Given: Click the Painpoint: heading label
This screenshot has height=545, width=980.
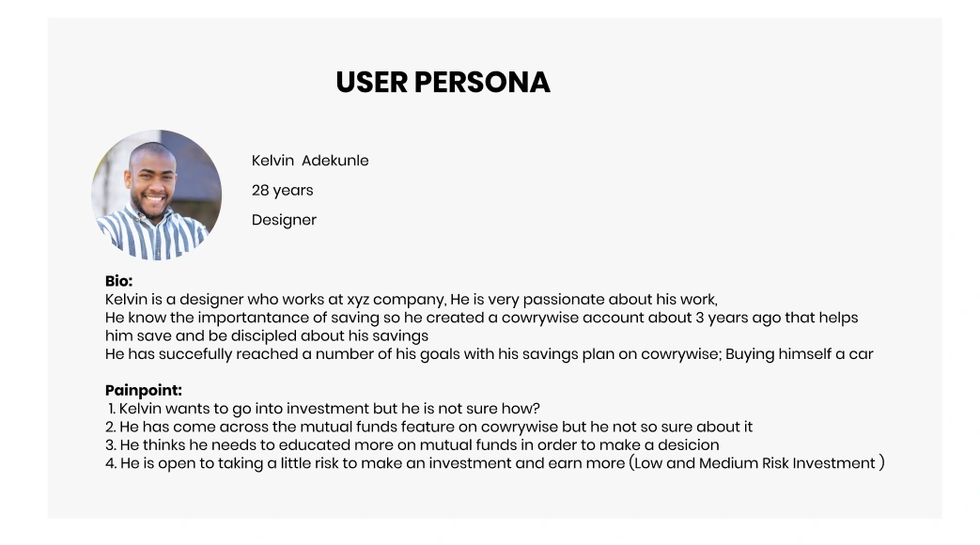Looking at the screenshot, I should coord(143,391).
